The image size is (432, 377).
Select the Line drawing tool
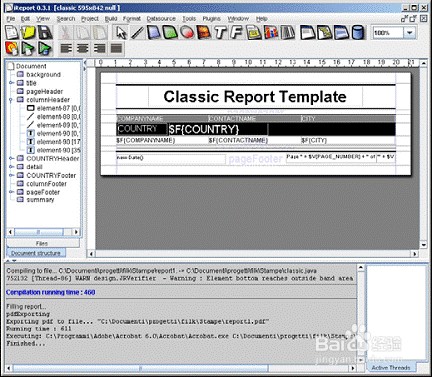tap(137, 33)
